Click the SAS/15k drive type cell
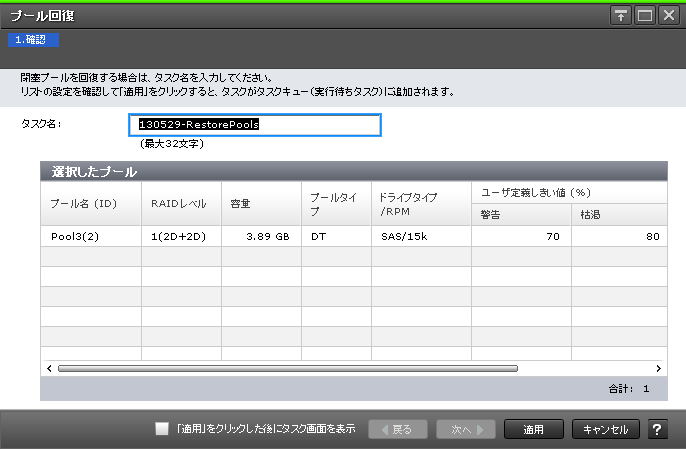The width and height of the screenshot is (686, 449). (421, 237)
